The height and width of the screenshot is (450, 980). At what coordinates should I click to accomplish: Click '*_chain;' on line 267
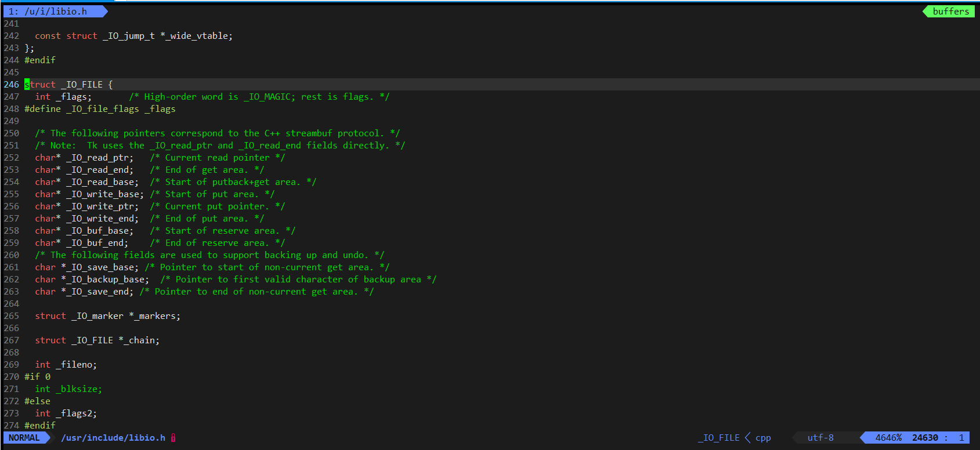coord(139,340)
